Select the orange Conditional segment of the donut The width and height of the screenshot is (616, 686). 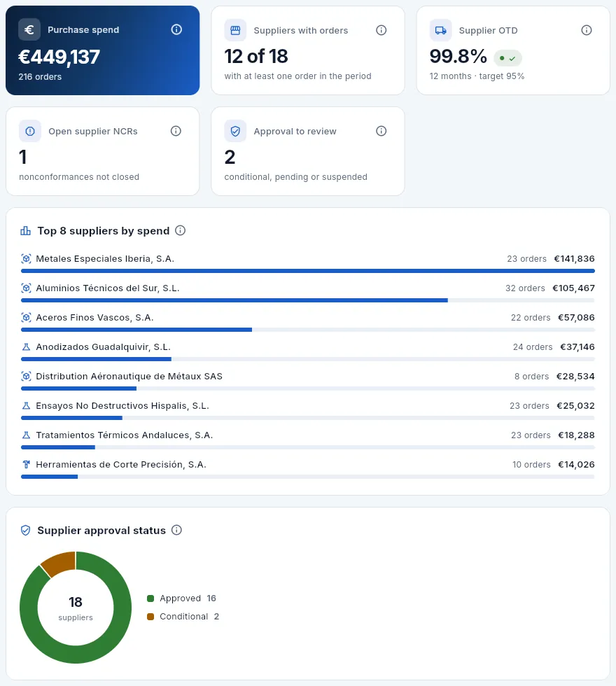60,562
